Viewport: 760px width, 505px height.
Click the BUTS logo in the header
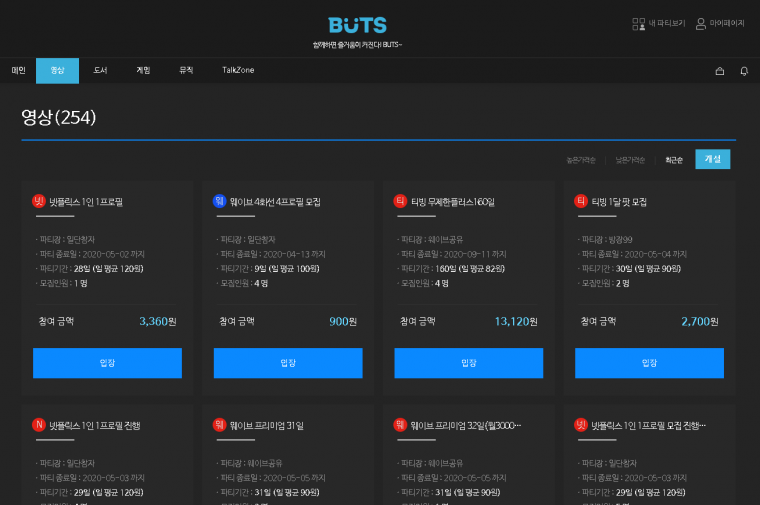click(x=357, y=25)
